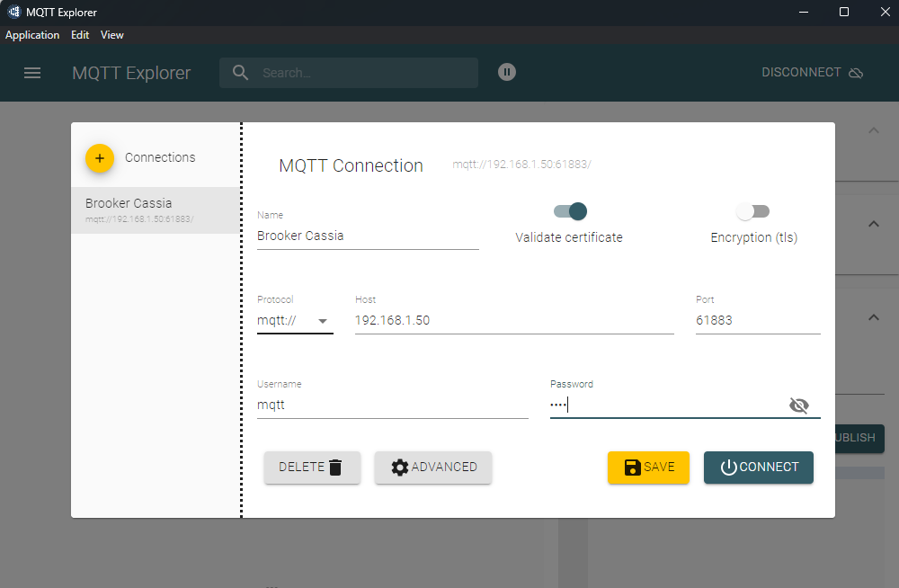
Task: Toggle password visibility eye icon
Action: (798, 405)
